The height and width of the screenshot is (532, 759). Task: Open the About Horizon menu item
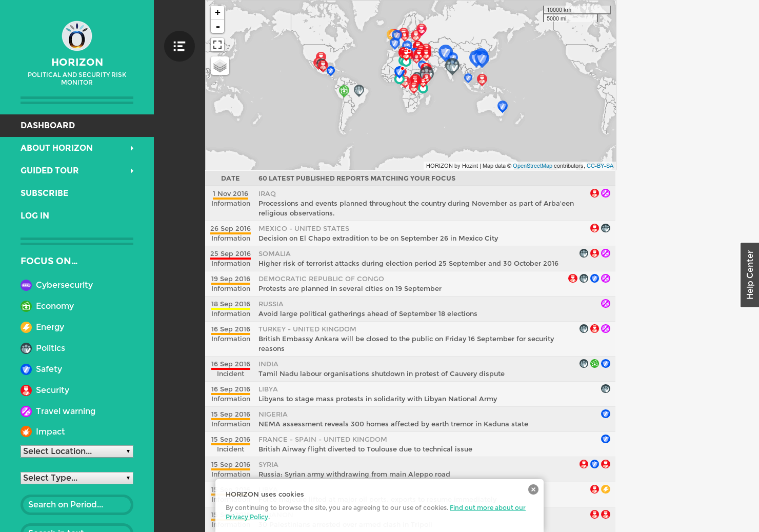click(x=56, y=148)
